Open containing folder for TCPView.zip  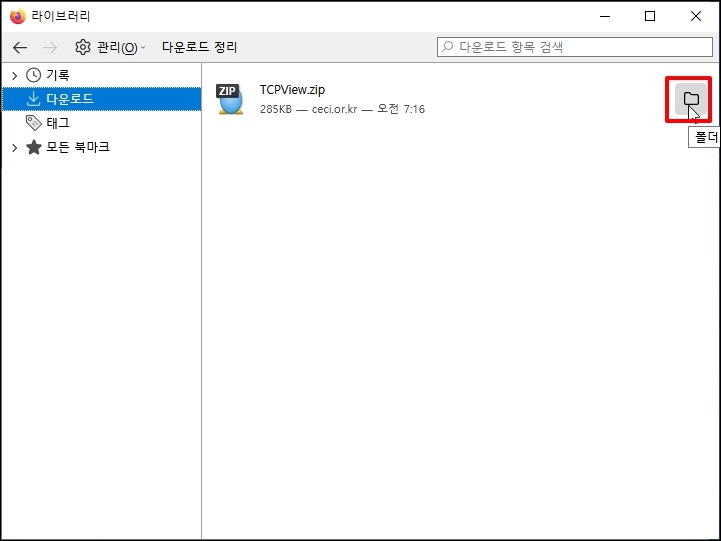coord(691,99)
